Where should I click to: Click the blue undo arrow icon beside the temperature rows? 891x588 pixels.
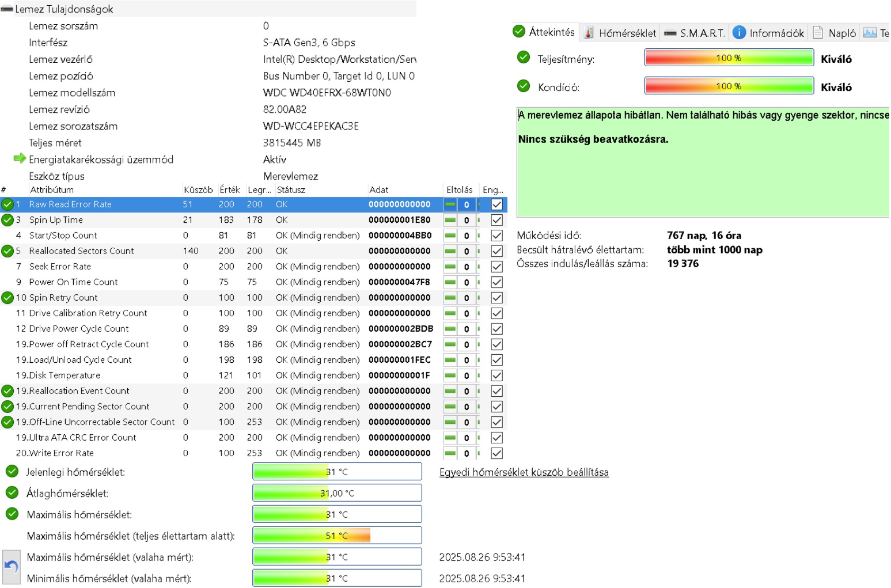pyautogui.click(x=11, y=567)
